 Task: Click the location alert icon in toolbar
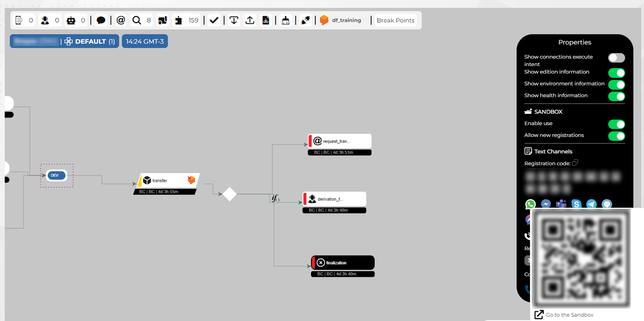[162, 20]
